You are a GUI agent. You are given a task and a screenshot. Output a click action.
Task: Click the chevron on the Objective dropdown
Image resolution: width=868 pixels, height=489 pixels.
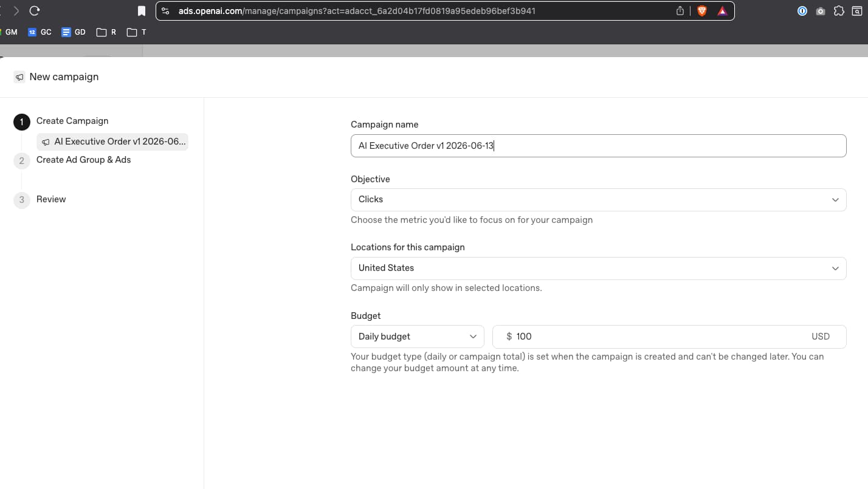[x=835, y=200]
